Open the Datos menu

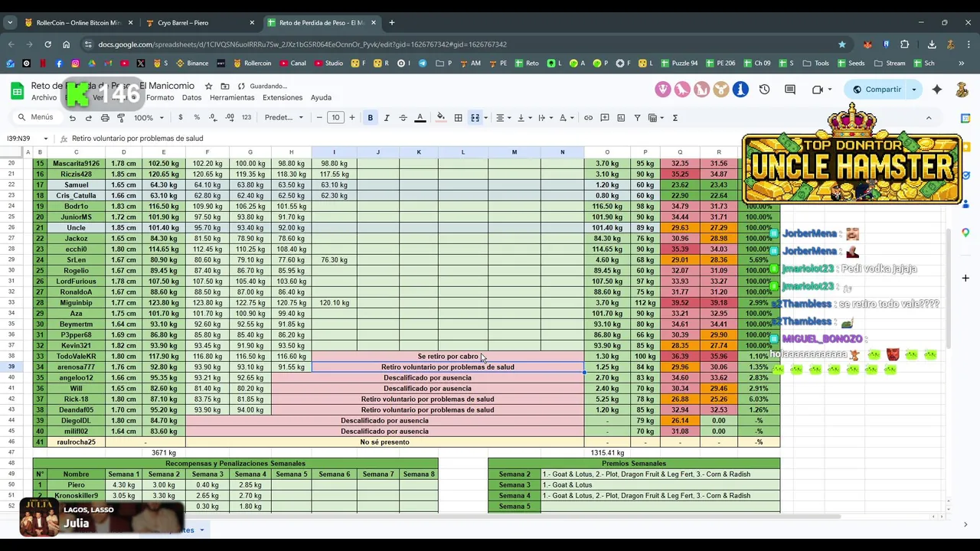click(191, 98)
